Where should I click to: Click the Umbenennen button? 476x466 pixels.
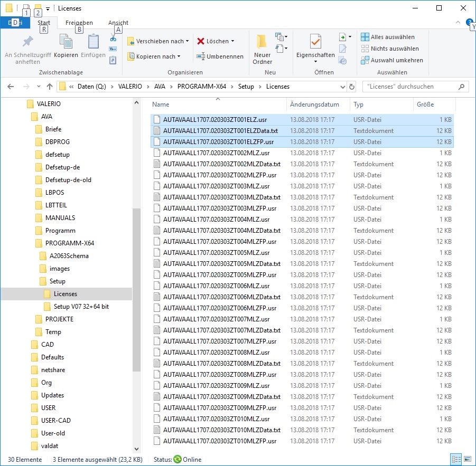(x=220, y=56)
